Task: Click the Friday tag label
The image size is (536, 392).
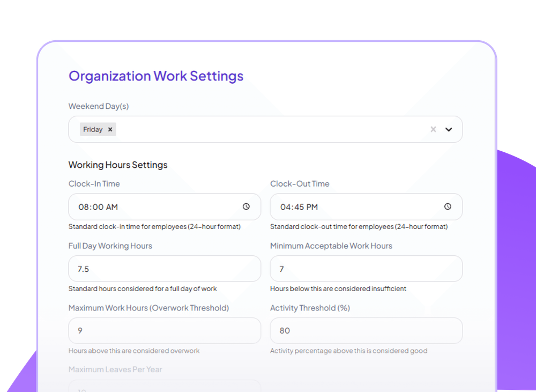Action: [93, 129]
